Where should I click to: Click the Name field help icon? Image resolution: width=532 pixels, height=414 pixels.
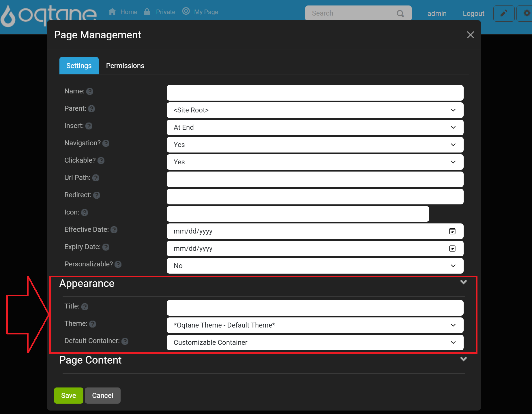click(x=90, y=91)
